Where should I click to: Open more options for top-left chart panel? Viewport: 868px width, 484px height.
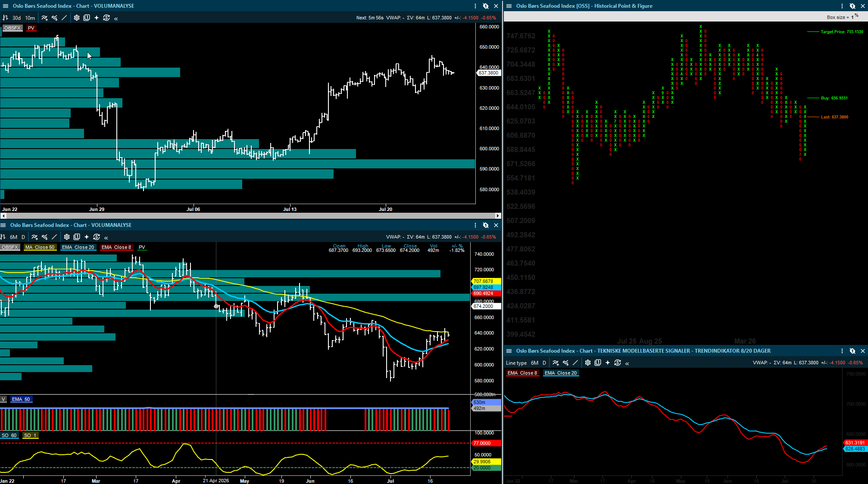(x=475, y=6)
